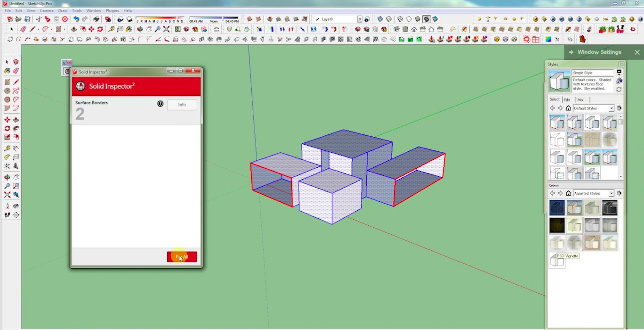Click the red circled X erase icon
The image size is (644, 330).
(x=64, y=19)
